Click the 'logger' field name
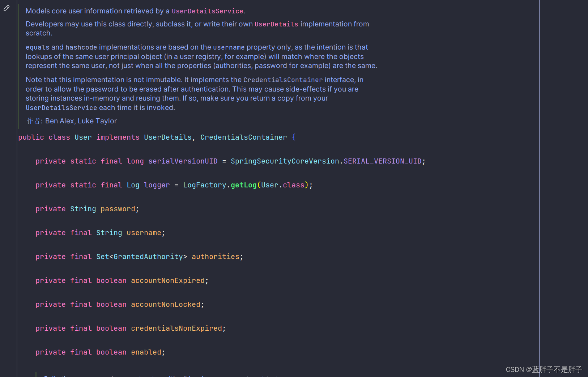The width and height of the screenshot is (588, 377). [157, 185]
